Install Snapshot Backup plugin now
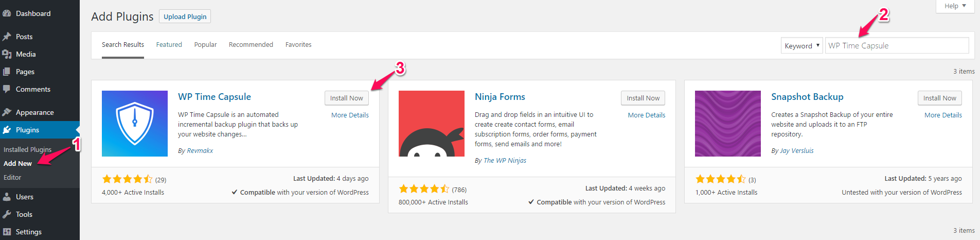The width and height of the screenshot is (980, 240). [x=939, y=98]
